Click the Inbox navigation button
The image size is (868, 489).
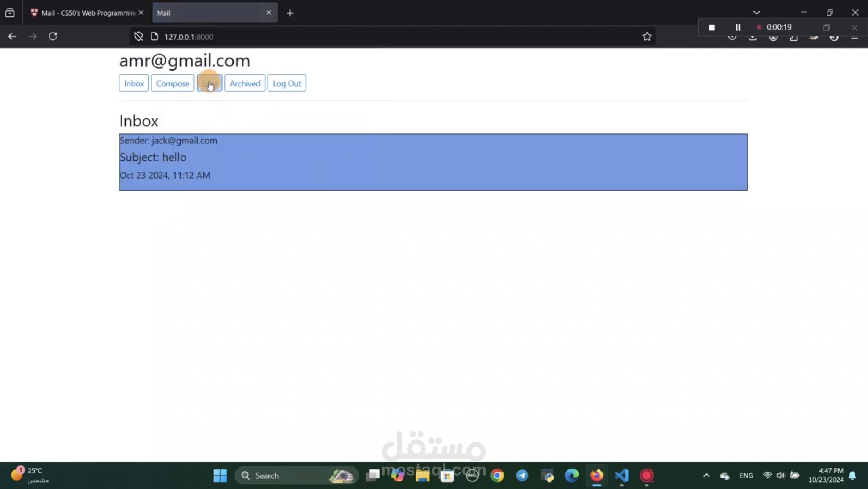[133, 83]
